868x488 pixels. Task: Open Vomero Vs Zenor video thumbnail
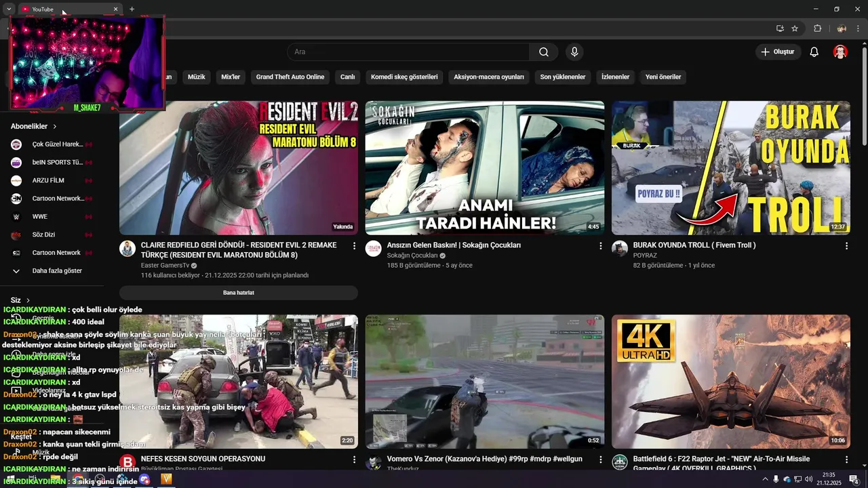(x=485, y=382)
